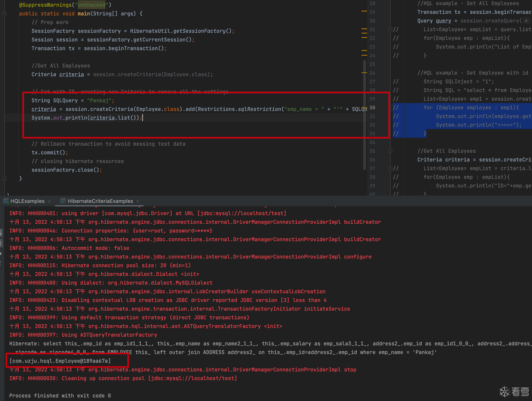The width and height of the screenshot is (532, 401).
Task: Click the print icon beside console
Action: pos(1,253)
